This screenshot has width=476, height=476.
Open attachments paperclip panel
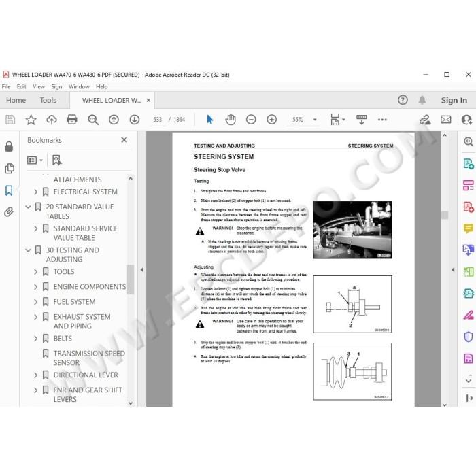coord(9,211)
